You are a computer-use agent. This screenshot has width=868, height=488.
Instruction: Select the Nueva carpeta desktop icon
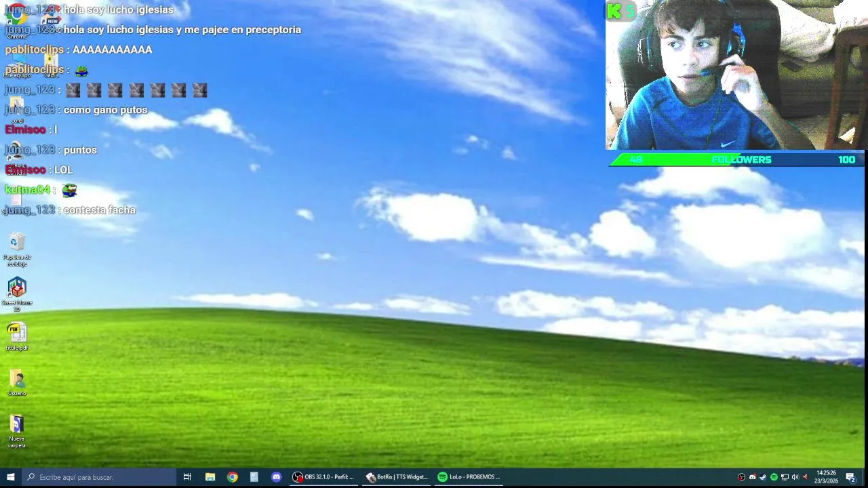pos(17,431)
